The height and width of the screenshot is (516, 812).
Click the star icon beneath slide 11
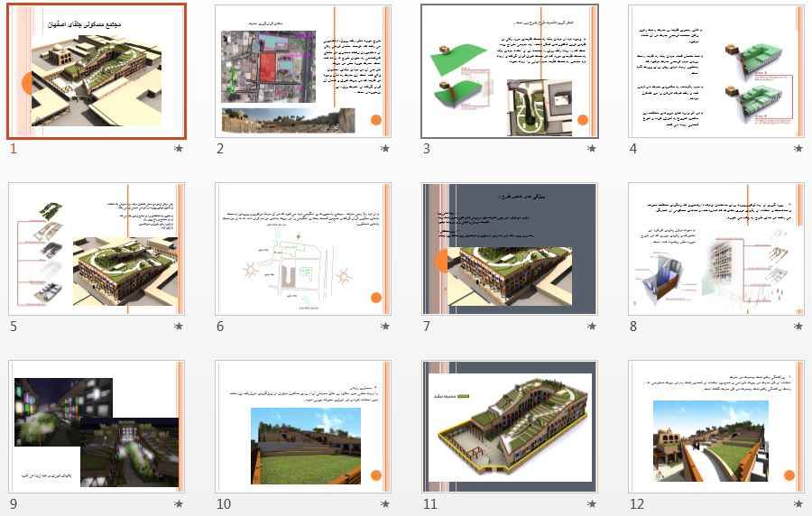click(x=592, y=503)
